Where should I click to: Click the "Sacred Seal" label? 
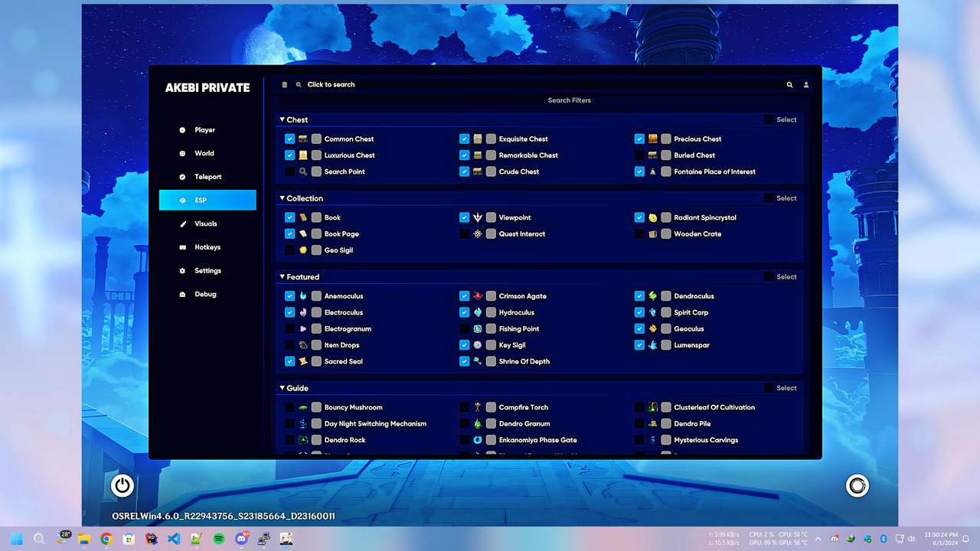(344, 362)
